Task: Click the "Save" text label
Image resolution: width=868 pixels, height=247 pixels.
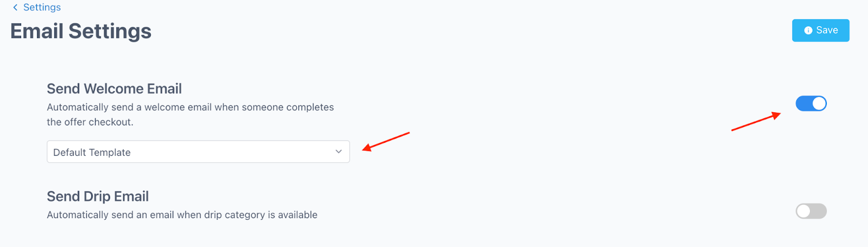Action: point(827,30)
